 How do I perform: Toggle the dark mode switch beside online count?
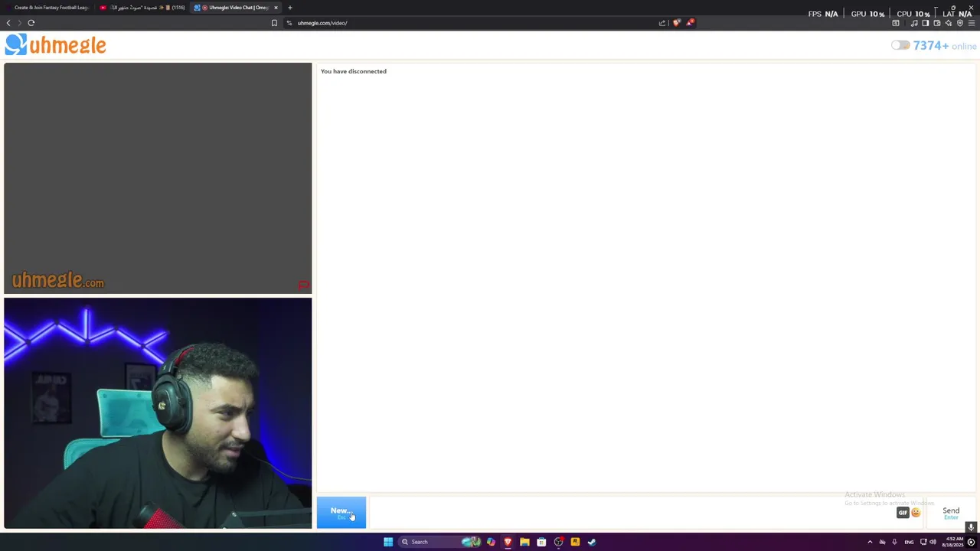pyautogui.click(x=900, y=45)
